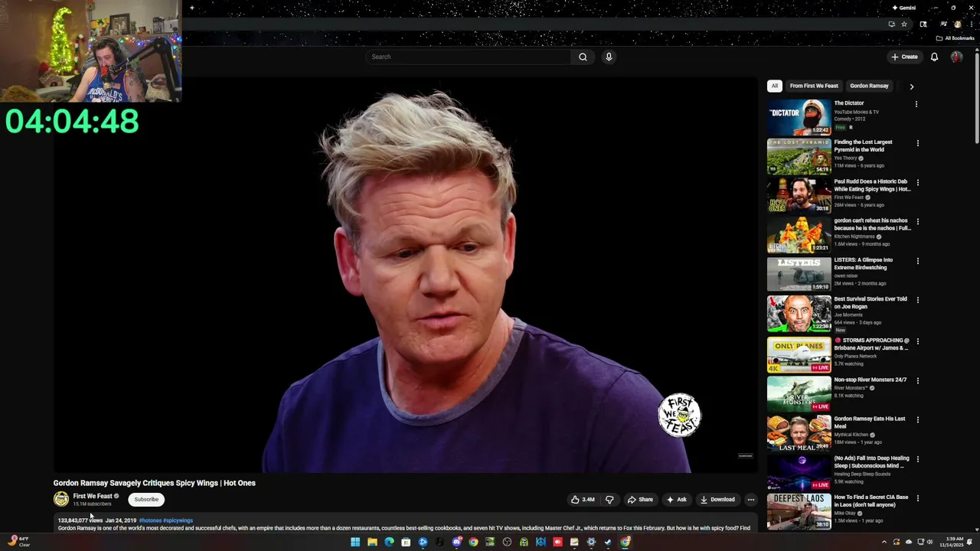The image size is (980, 551).
Task: Open the new tab plus button
Action: tap(191, 8)
